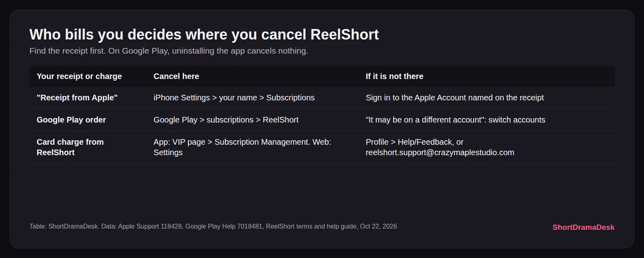Click the reelshort.support@crazymaplestudio.com cell
This screenshot has width=644, height=258.
point(440,147)
